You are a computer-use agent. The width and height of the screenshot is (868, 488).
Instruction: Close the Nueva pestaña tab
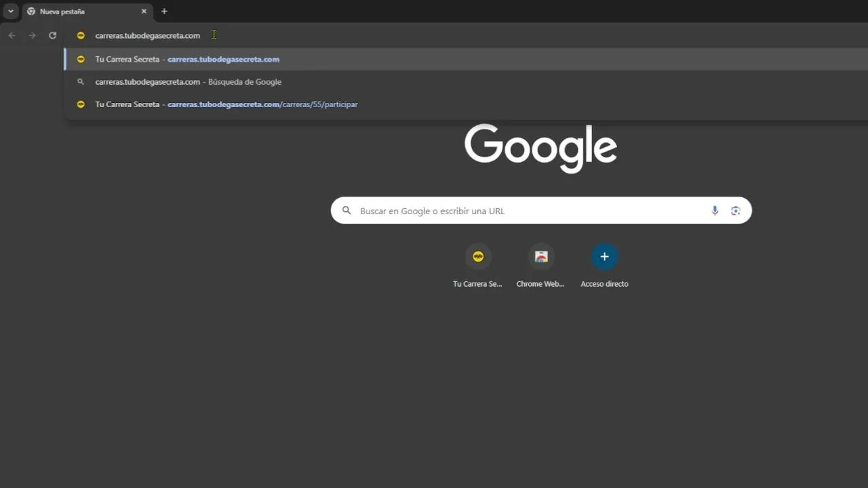tap(144, 12)
